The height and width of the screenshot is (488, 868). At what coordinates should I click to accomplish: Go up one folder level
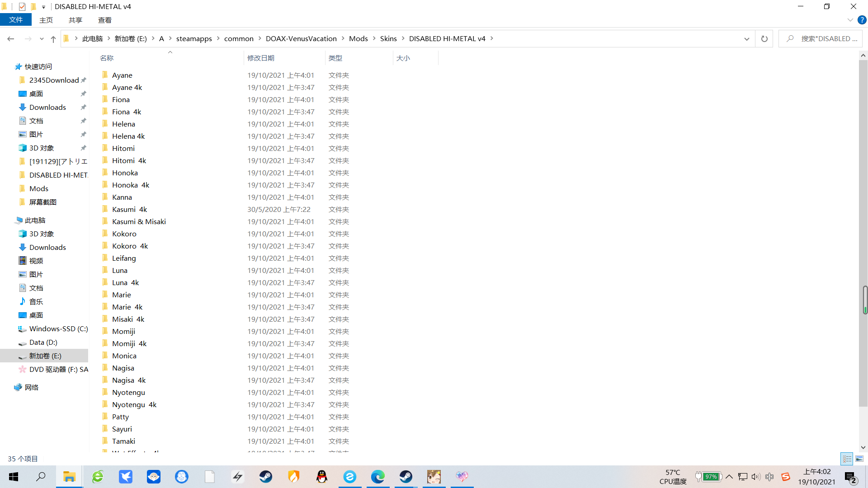click(53, 39)
